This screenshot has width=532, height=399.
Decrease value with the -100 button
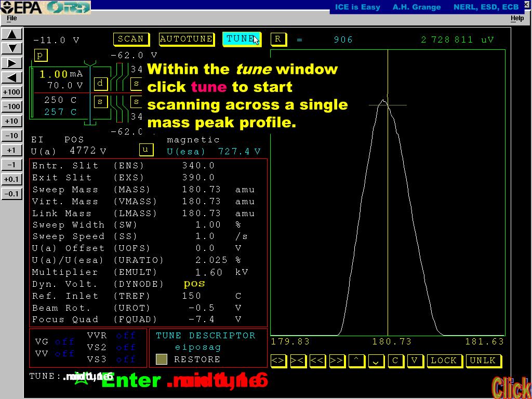(12, 107)
